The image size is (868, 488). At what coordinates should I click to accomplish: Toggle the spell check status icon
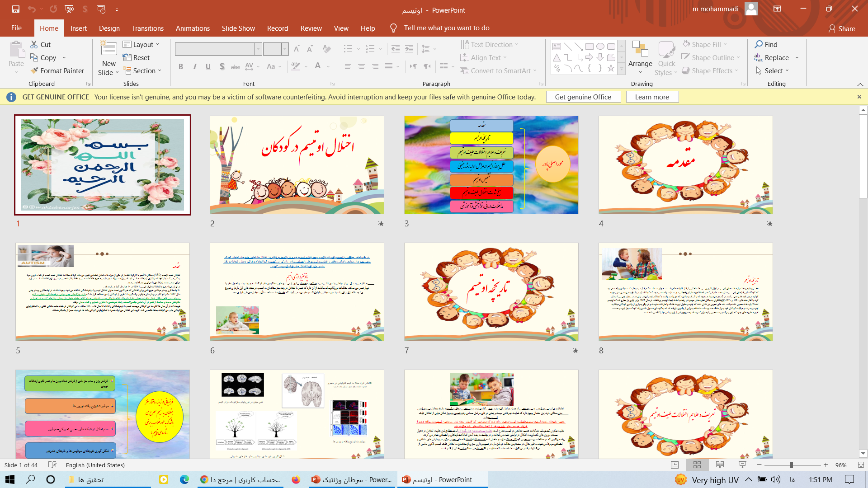pos(52,465)
